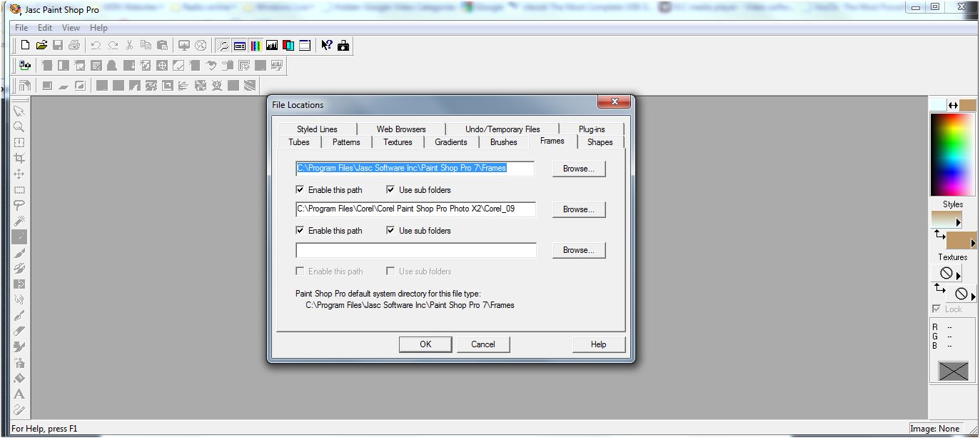
Task: Open the Histogram window from the toolbar
Action: pyautogui.click(x=272, y=45)
